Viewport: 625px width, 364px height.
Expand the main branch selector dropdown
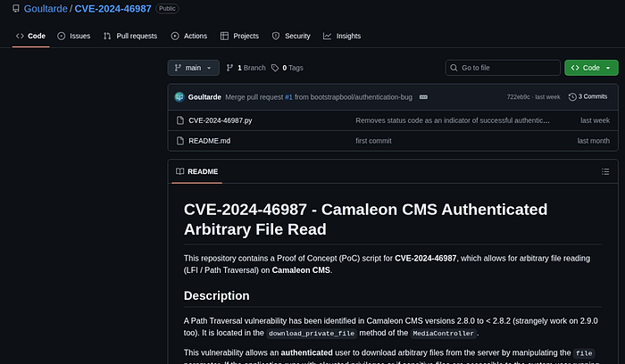[x=194, y=68]
